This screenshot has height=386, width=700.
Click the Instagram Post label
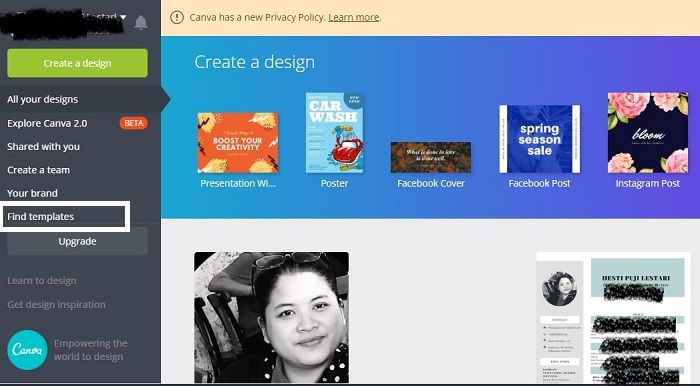point(648,183)
